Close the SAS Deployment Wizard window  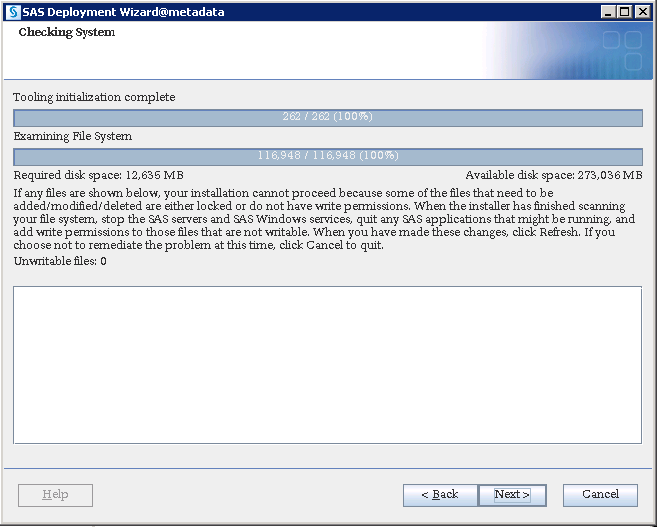(x=642, y=12)
